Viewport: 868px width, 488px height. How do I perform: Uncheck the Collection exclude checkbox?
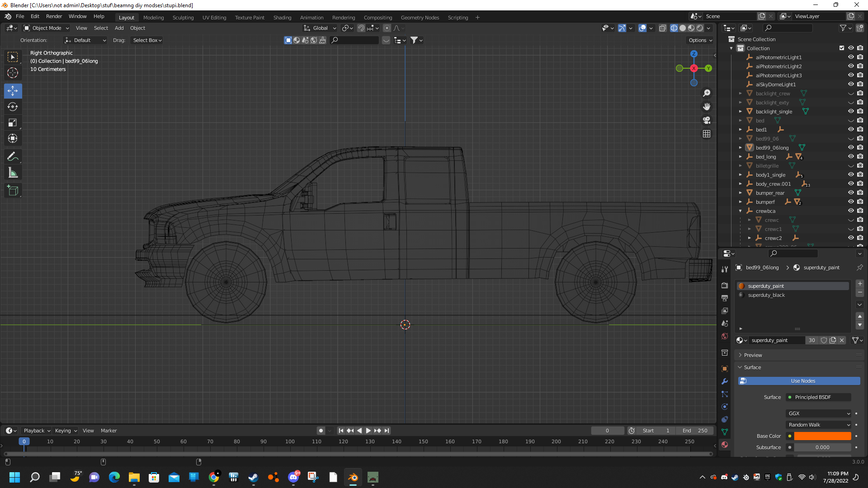point(841,48)
